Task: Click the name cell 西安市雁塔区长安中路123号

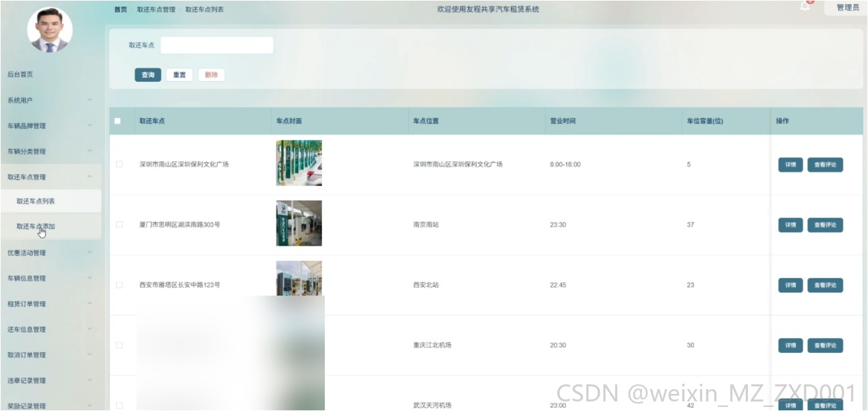Action: (x=179, y=285)
